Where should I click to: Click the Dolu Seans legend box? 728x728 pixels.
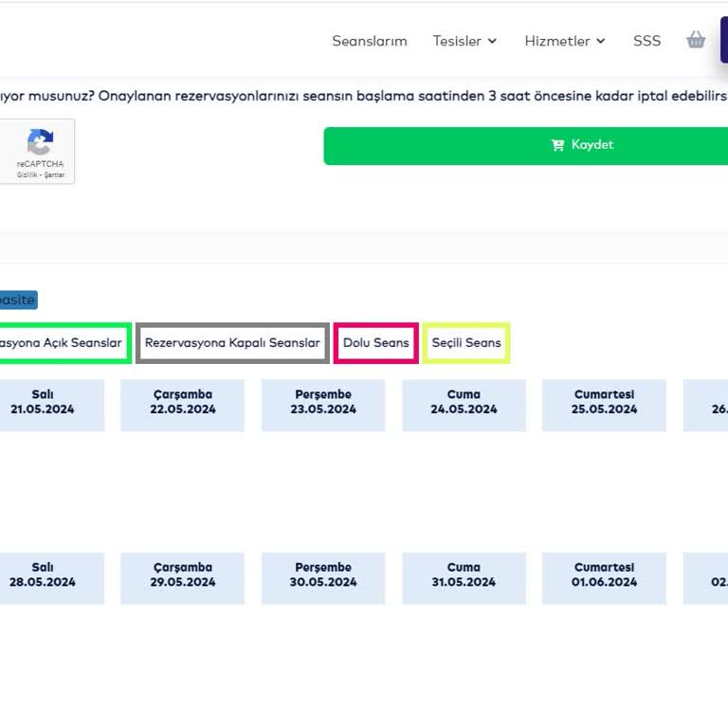tap(375, 343)
